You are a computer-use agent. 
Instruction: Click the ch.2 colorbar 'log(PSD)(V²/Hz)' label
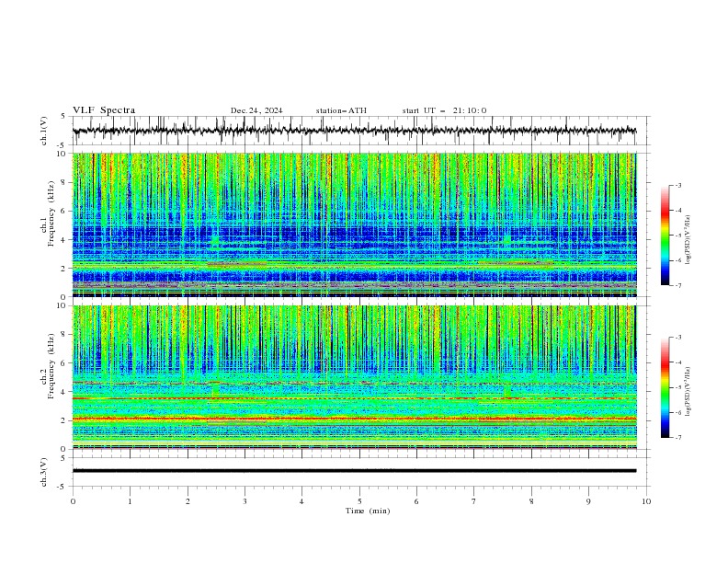[688, 392]
